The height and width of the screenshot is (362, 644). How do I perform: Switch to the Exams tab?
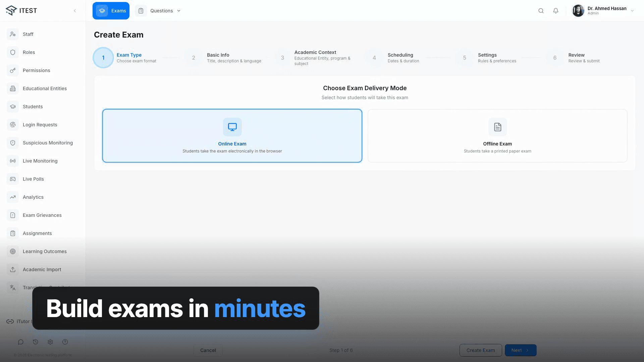pos(111,11)
